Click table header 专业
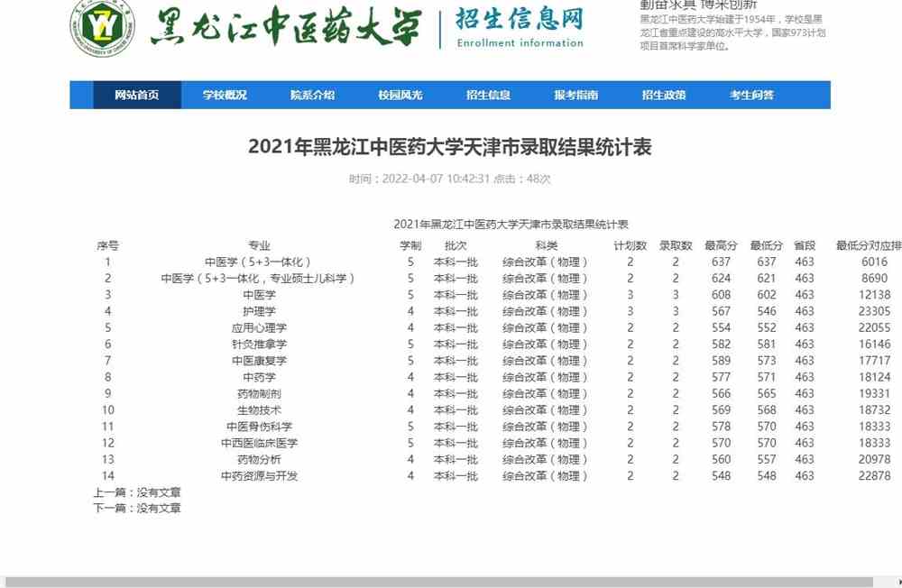This screenshot has height=588, width=902. [x=259, y=245]
